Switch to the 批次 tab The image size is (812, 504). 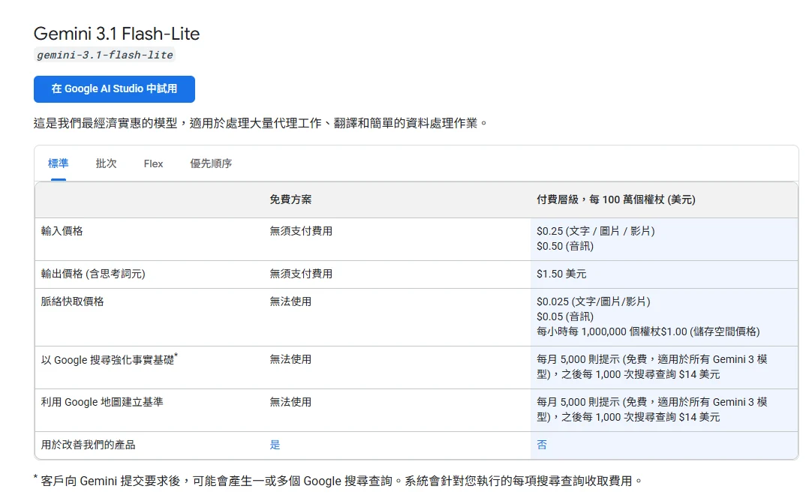point(106,163)
